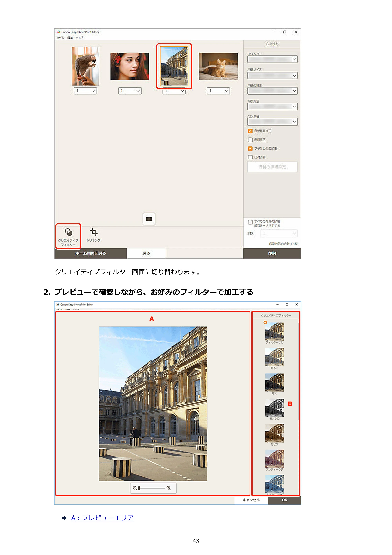This screenshot has height=555, width=392.
Task: Open the 給紙方法 (paper source) dropdown
Action: pos(272,106)
